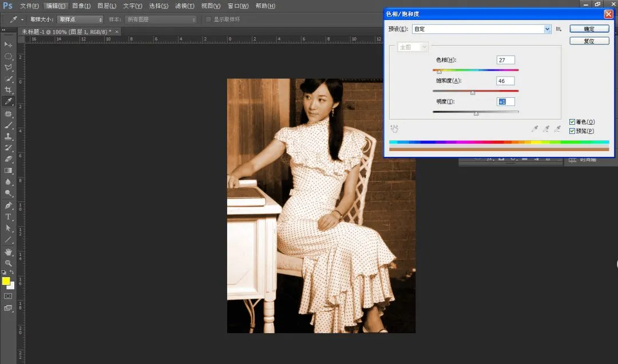Open the 编辑(E) menu
The image size is (618, 364).
56,6
